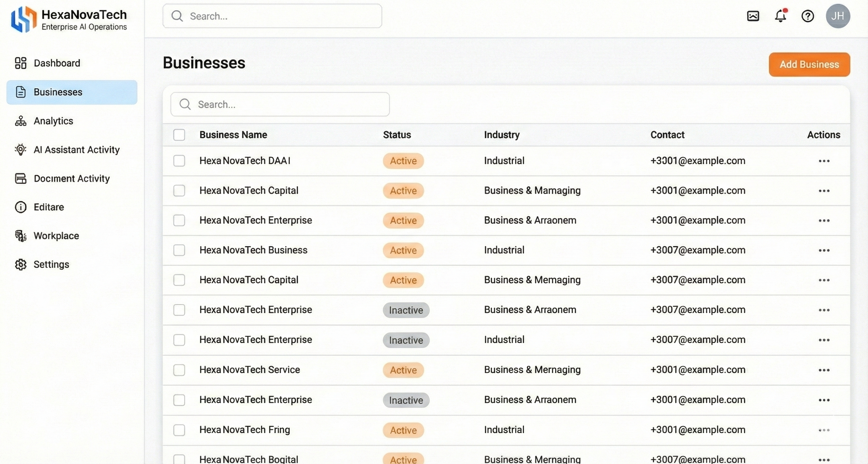Click the notification bell icon
This screenshot has height=464, width=868.
[780, 16]
